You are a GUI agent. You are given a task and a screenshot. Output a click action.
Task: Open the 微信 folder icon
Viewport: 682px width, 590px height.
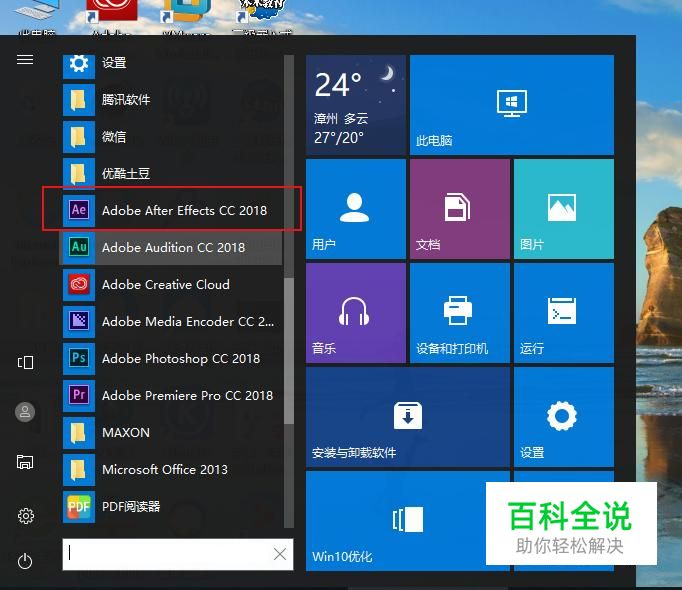79,137
